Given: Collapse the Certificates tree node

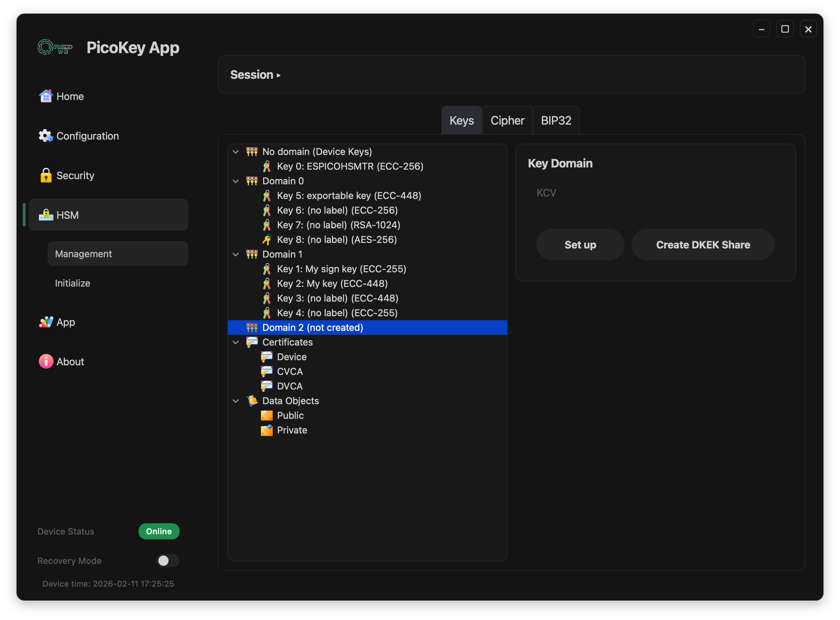Looking at the screenshot, I should (x=236, y=342).
